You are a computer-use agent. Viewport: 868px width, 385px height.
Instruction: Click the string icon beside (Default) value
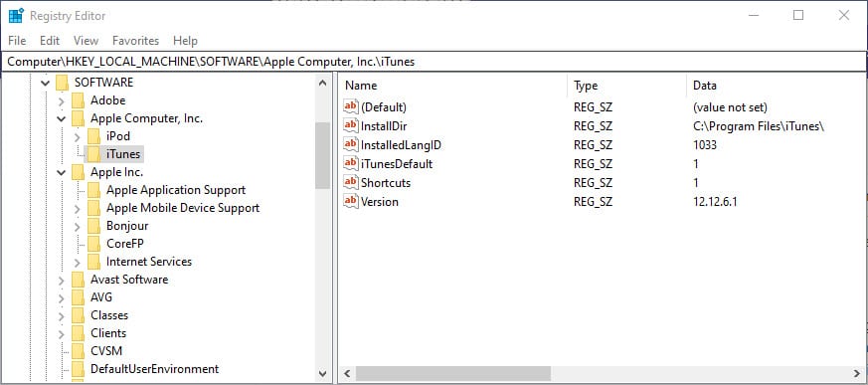point(351,106)
